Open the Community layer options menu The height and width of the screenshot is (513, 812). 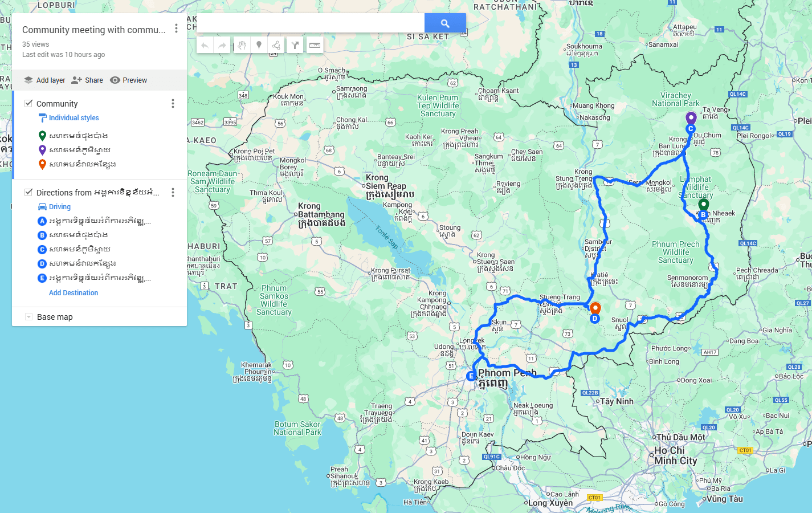(173, 103)
